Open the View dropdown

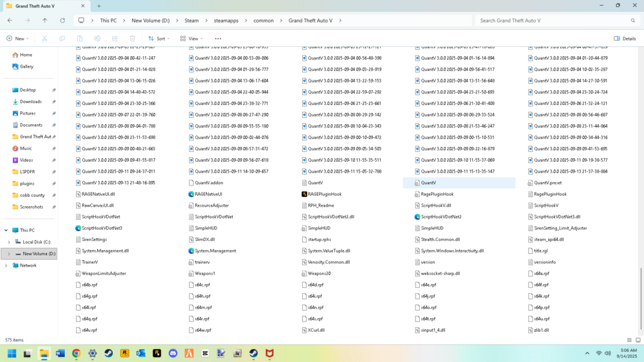click(191, 39)
